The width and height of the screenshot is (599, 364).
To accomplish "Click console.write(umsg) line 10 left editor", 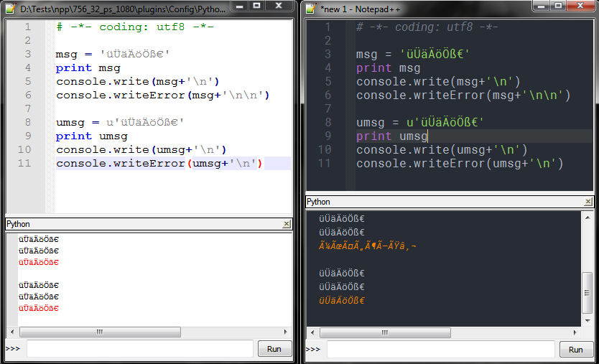I will click(x=141, y=150).
